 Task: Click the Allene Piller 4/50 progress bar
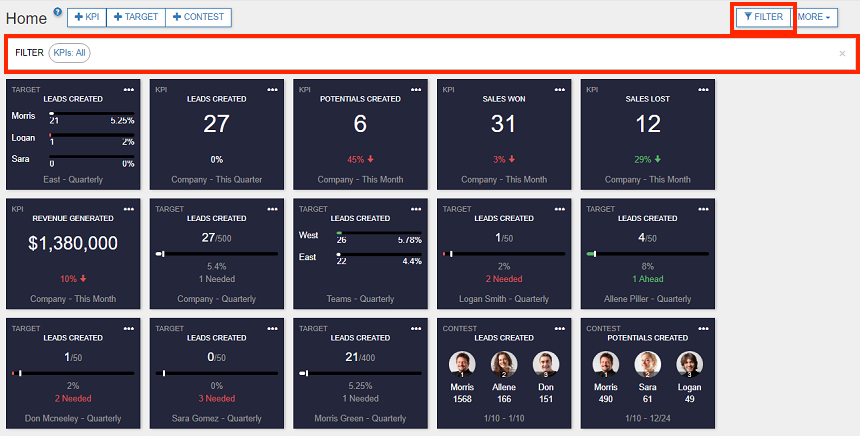pyautogui.click(x=648, y=254)
